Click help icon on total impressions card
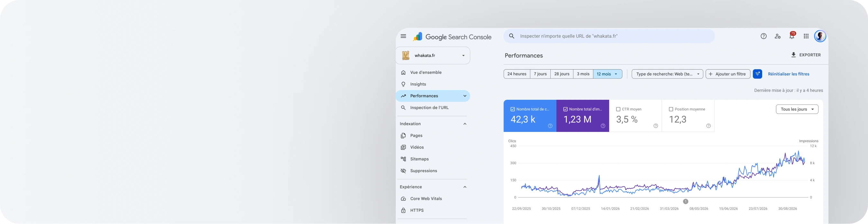The image size is (868, 224). pos(603,126)
